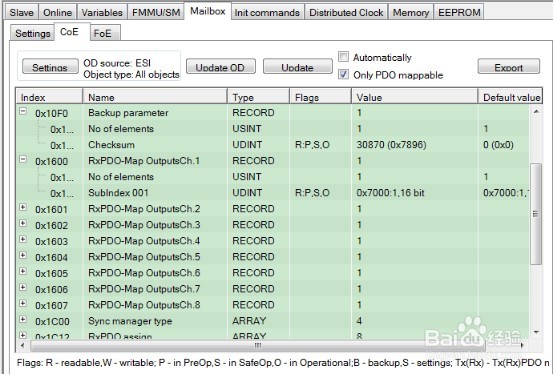Select the Backup parameter row
The image size is (554, 375).
pos(273,113)
